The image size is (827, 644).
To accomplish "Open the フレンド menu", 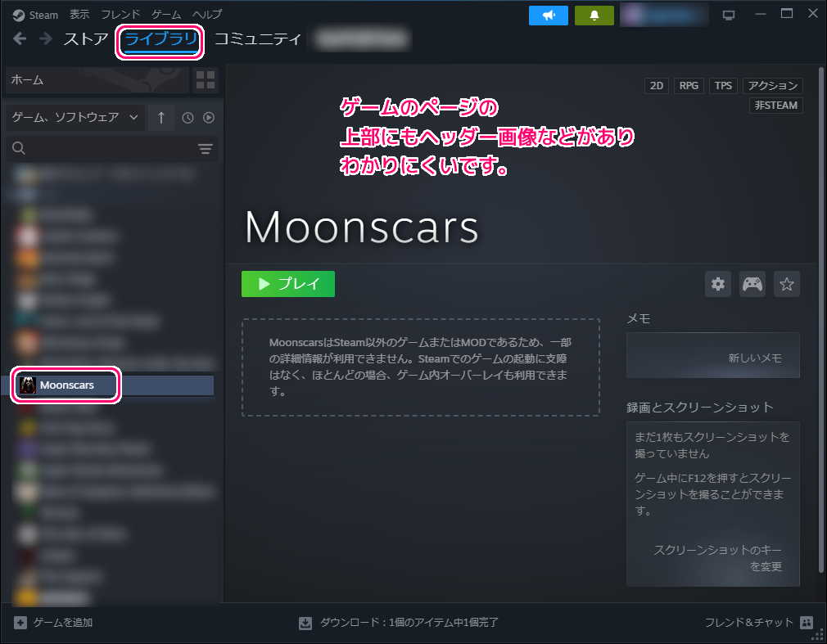I will coord(120,15).
